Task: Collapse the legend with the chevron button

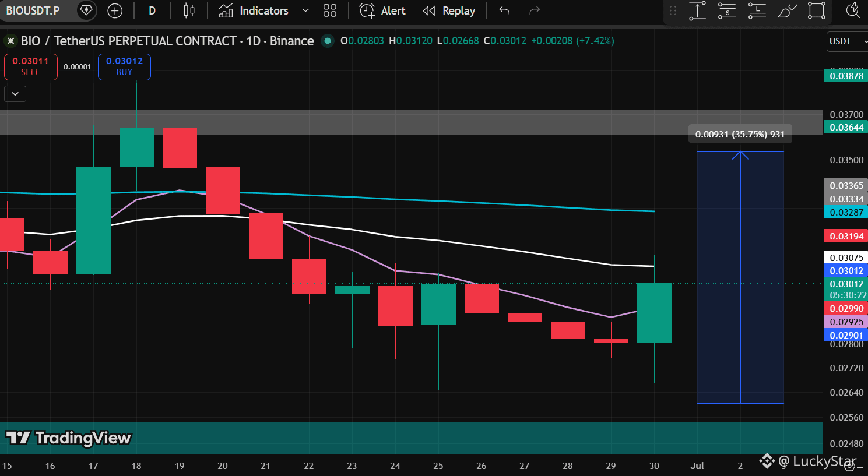Action: coord(15,94)
